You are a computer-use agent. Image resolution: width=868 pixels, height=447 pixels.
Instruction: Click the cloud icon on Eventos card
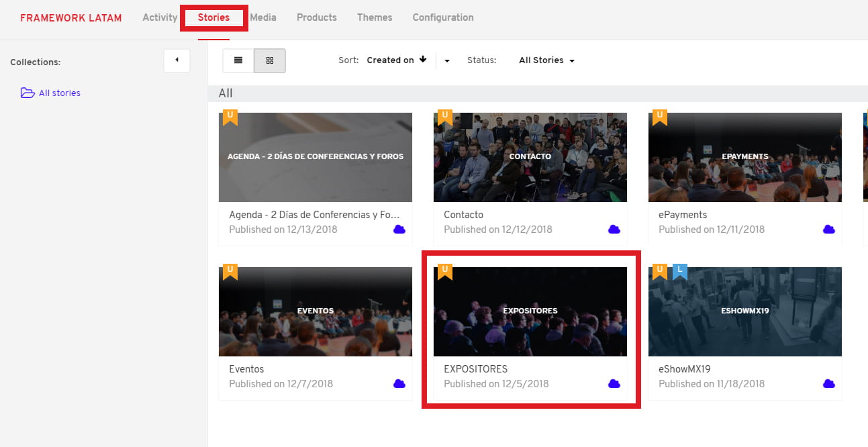pyautogui.click(x=399, y=384)
